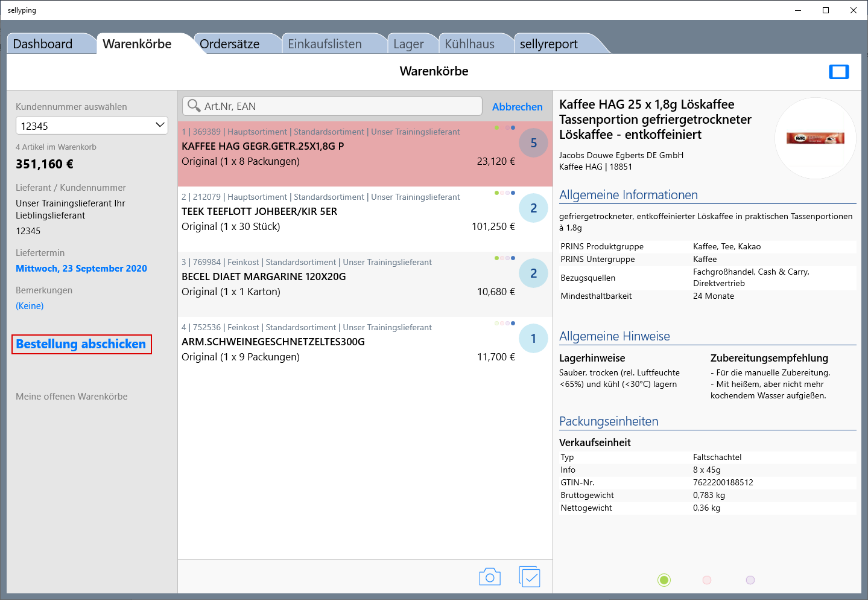Click the magnifier icon in search bar
This screenshot has height=600, width=868.
click(x=194, y=106)
